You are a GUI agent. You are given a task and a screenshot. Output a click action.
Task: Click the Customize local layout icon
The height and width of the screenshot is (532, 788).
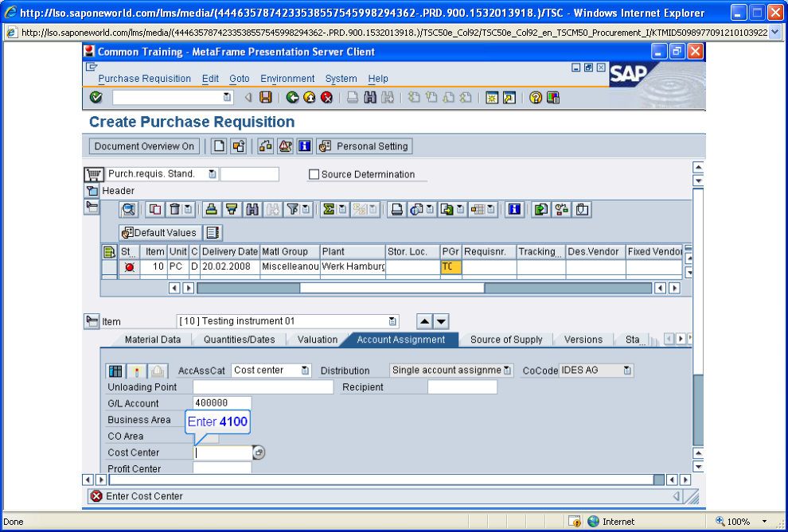[x=553, y=97]
